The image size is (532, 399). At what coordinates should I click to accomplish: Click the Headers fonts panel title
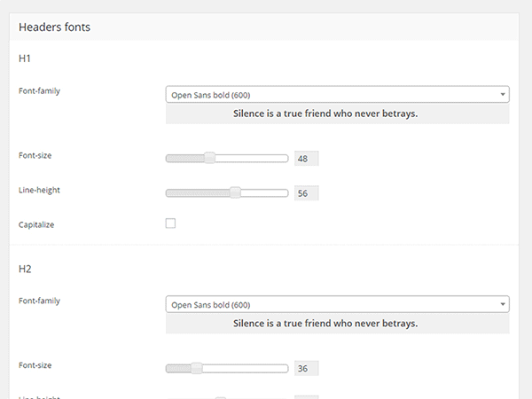click(54, 27)
